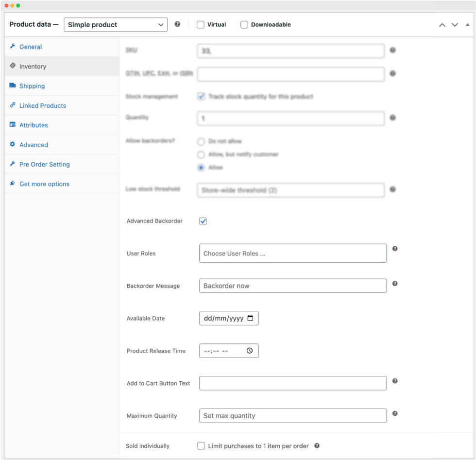Click help icon beside Add to Cart Button Text
This screenshot has height=460, width=476.
tap(395, 381)
